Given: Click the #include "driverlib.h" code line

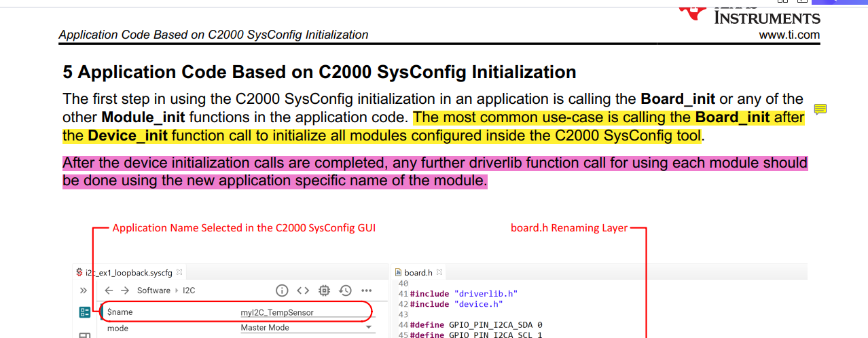Looking at the screenshot, I should click(x=464, y=293).
